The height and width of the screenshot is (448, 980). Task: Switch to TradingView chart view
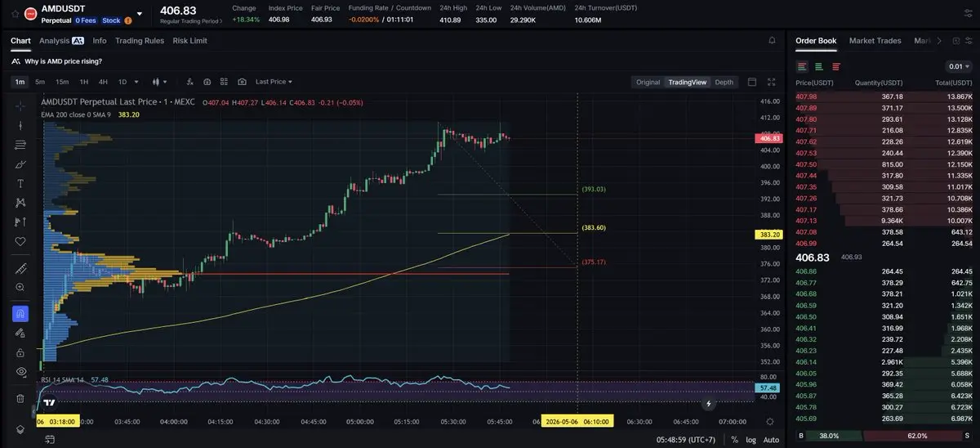click(687, 82)
